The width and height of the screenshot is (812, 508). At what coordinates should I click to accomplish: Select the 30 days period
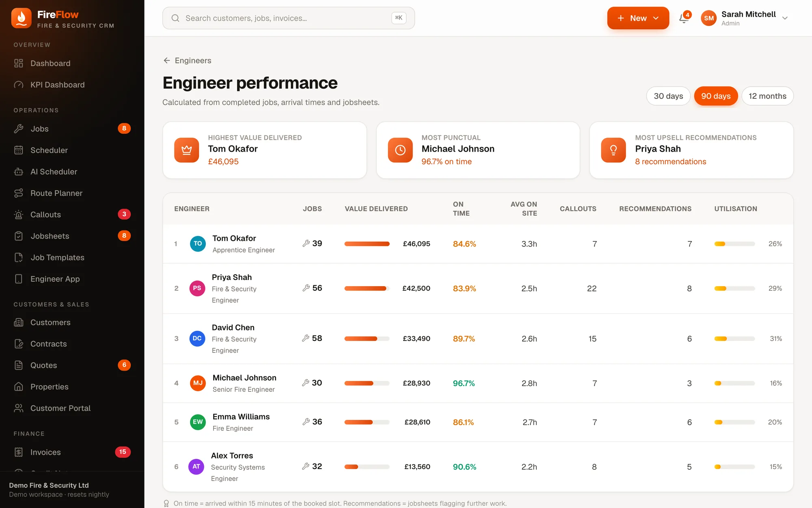coord(668,96)
